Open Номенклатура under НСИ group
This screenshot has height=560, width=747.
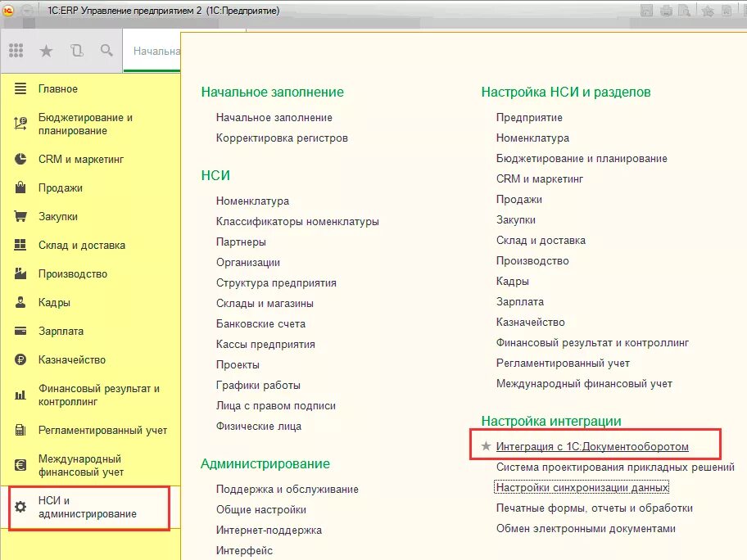[x=252, y=201]
